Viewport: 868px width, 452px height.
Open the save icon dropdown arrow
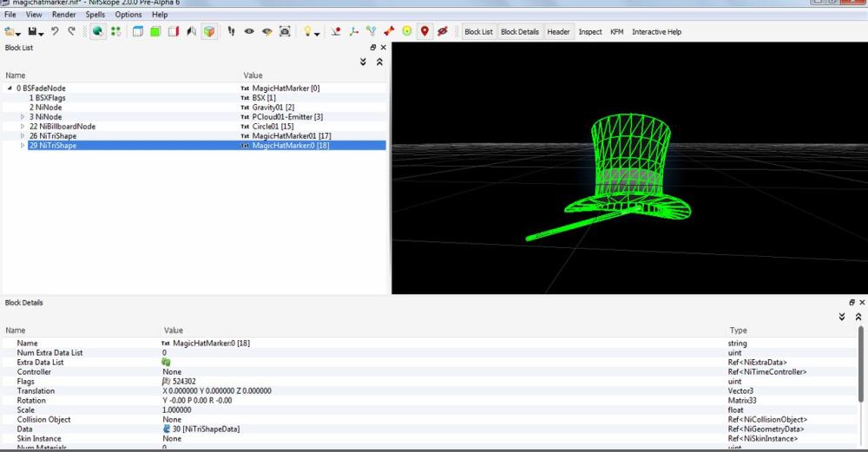41,34
